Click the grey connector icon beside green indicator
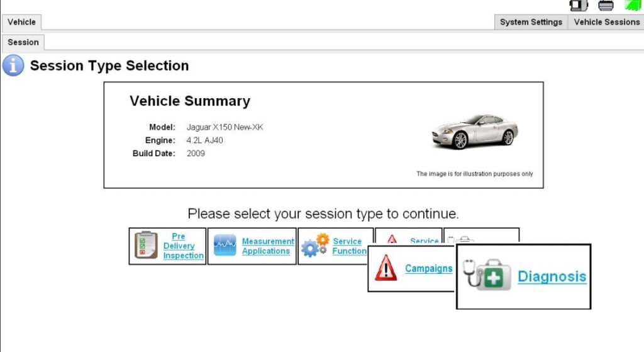The width and height of the screenshot is (644, 352). click(x=606, y=5)
